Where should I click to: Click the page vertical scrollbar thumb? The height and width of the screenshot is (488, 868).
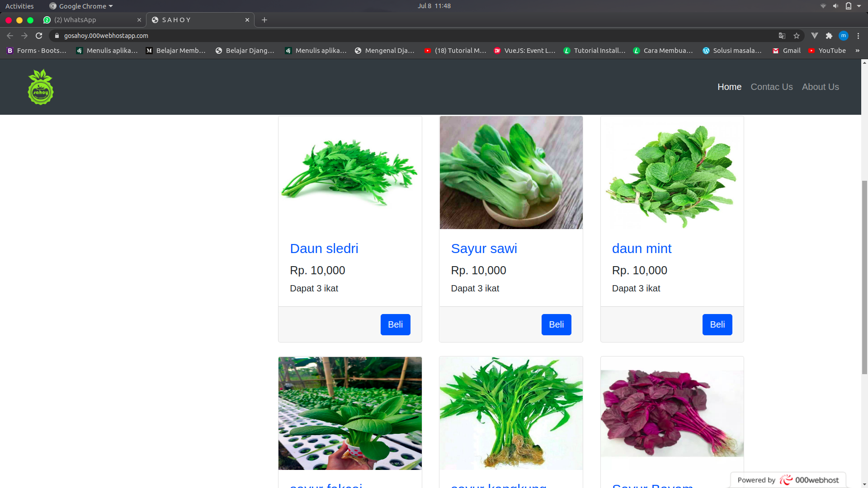(864, 277)
